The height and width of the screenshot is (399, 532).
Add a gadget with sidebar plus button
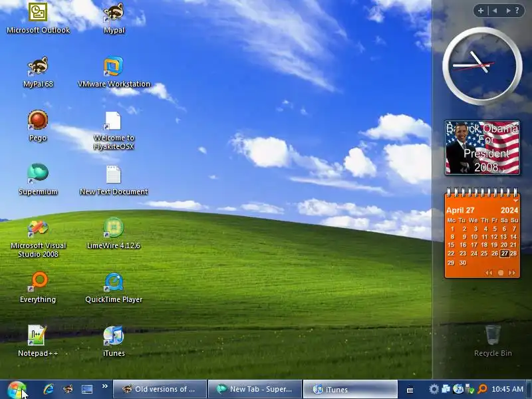pyautogui.click(x=480, y=11)
